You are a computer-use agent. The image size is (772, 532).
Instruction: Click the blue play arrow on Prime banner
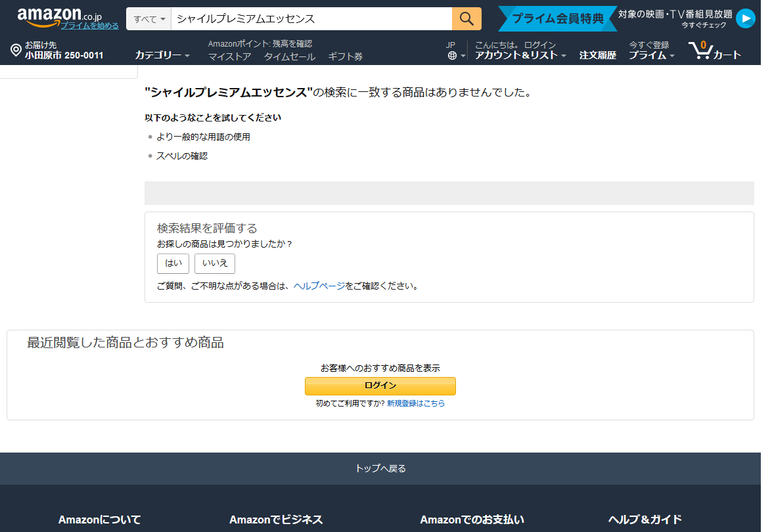coord(746,18)
